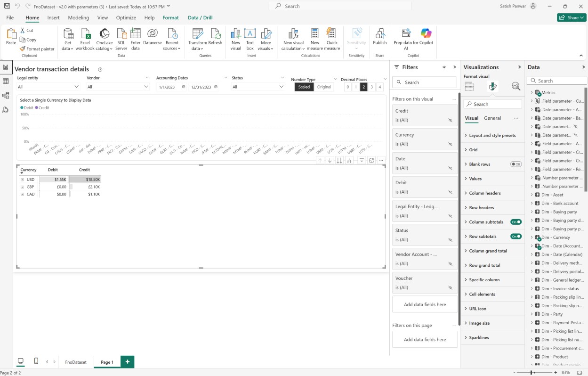Click the Filters pane search field
The width and height of the screenshot is (588, 376).
[x=424, y=82]
